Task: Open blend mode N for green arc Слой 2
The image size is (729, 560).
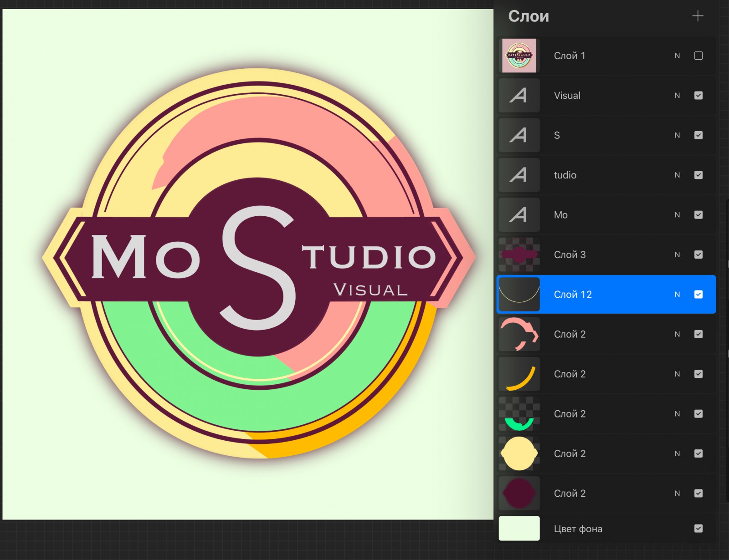Action: 678,414
